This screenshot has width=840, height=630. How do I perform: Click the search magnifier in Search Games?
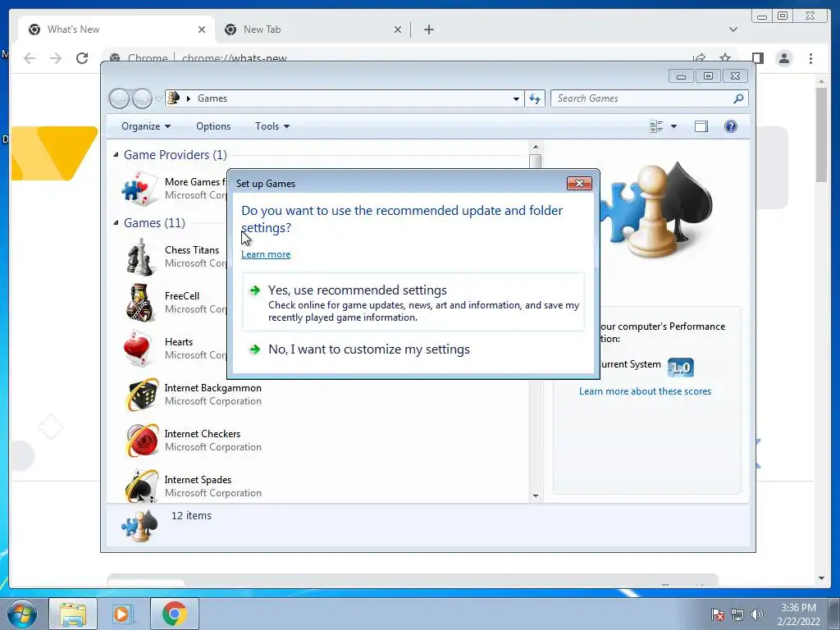[738, 98]
